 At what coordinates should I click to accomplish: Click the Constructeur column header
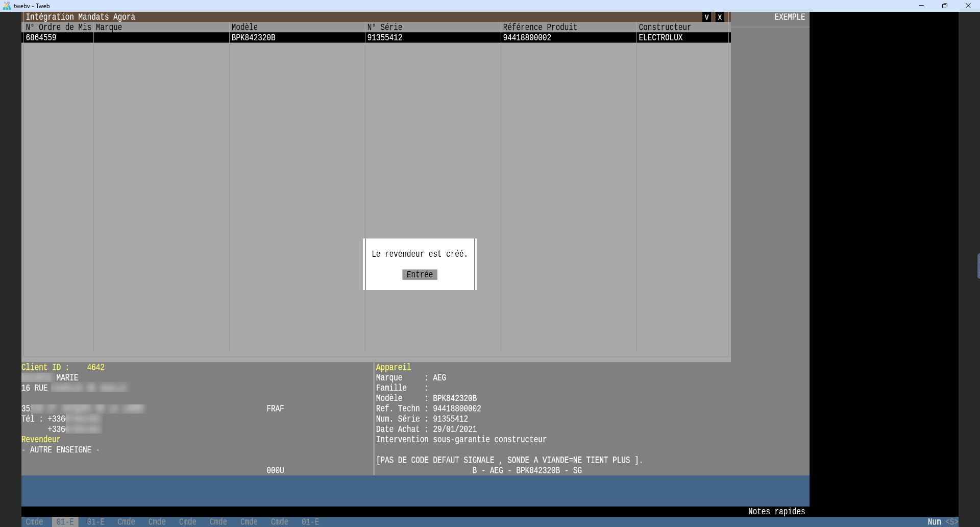[x=665, y=27]
